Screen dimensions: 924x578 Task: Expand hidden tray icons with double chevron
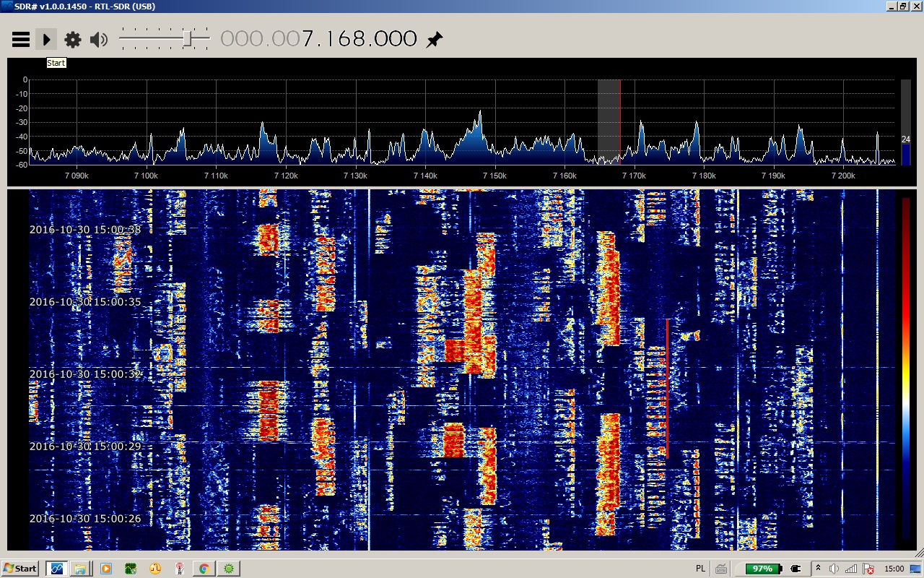(x=819, y=569)
